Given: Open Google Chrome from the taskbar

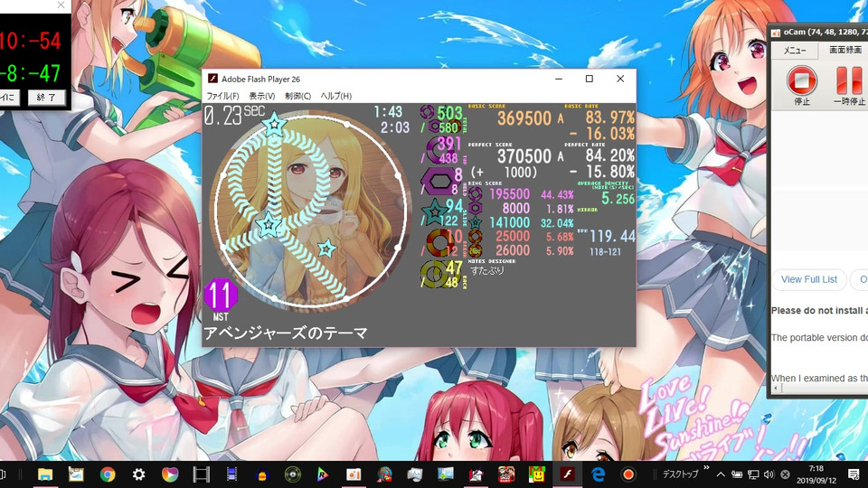Looking at the screenshot, I should point(108,474).
